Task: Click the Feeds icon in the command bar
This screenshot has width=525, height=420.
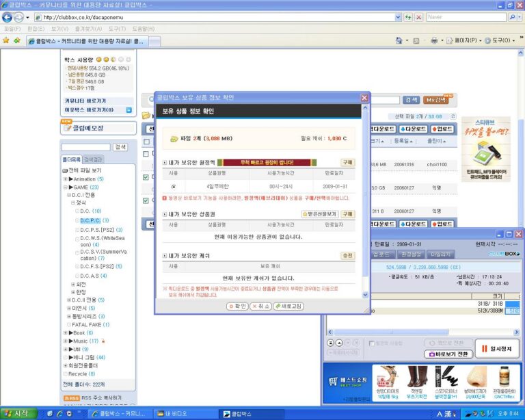Action: (416, 41)
